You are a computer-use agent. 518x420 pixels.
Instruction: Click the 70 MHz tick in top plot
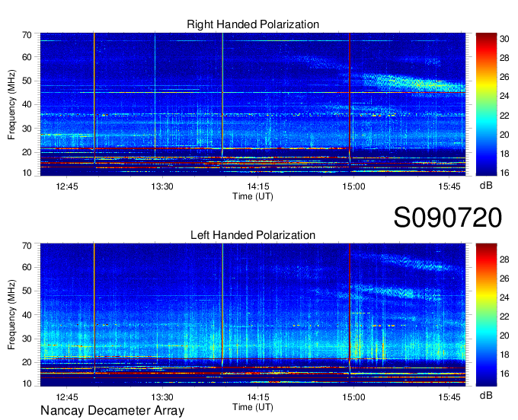(27, 35)
